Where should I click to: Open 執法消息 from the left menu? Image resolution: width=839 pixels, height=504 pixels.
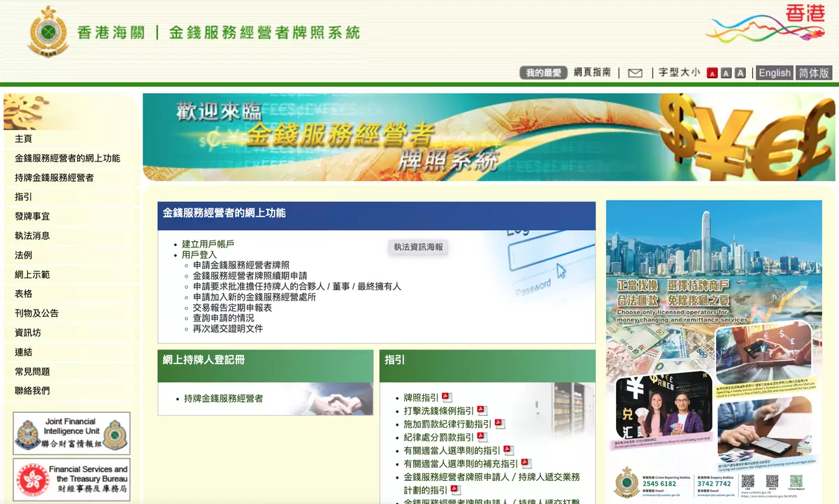tap(32, 236)
